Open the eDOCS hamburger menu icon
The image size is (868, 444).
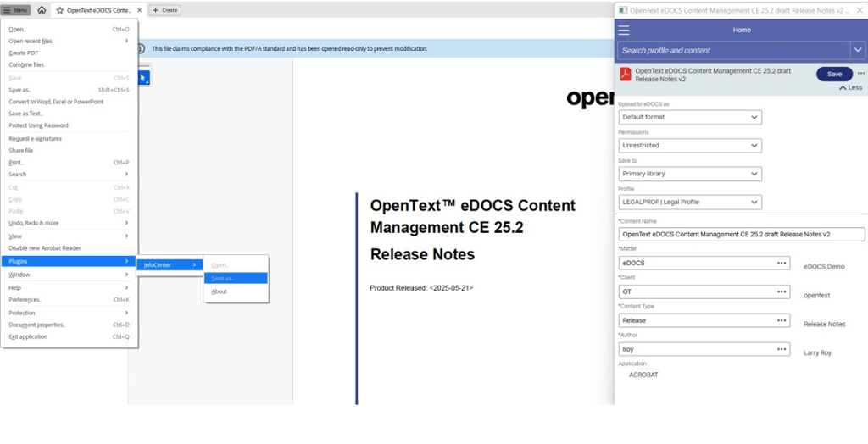tap(623, 30)
